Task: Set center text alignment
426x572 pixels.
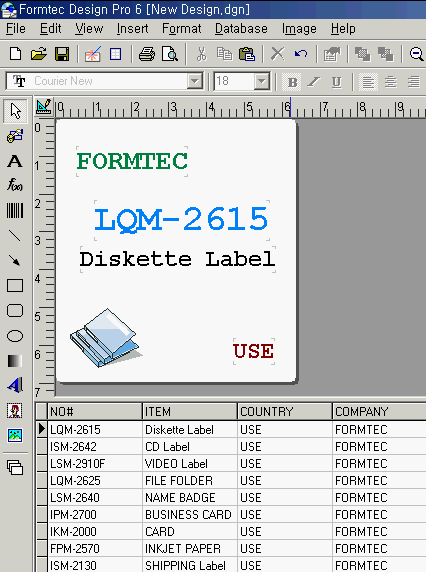Action: [391, 82]
